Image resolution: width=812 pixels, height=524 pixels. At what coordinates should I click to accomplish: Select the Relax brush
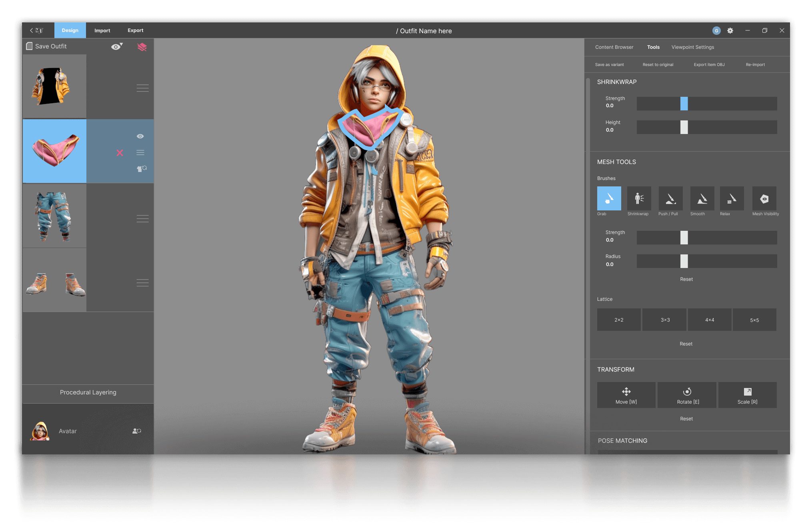point(731,198)
